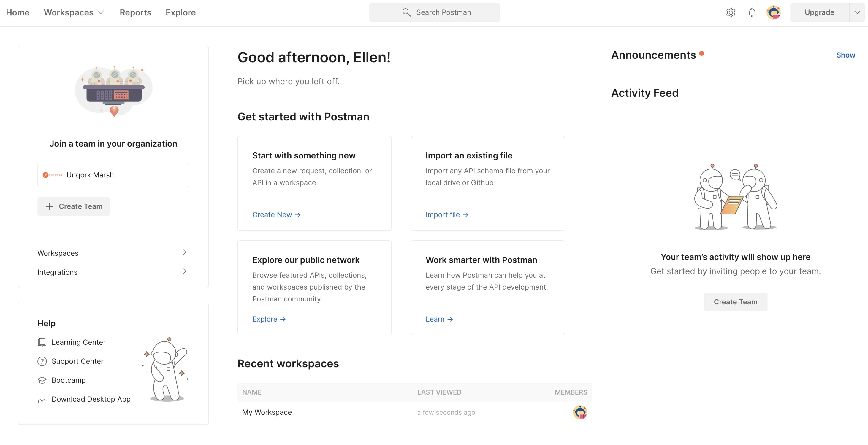Click the Download Desktop App icon
The image size is (868, 445).
tap(42, 399)
